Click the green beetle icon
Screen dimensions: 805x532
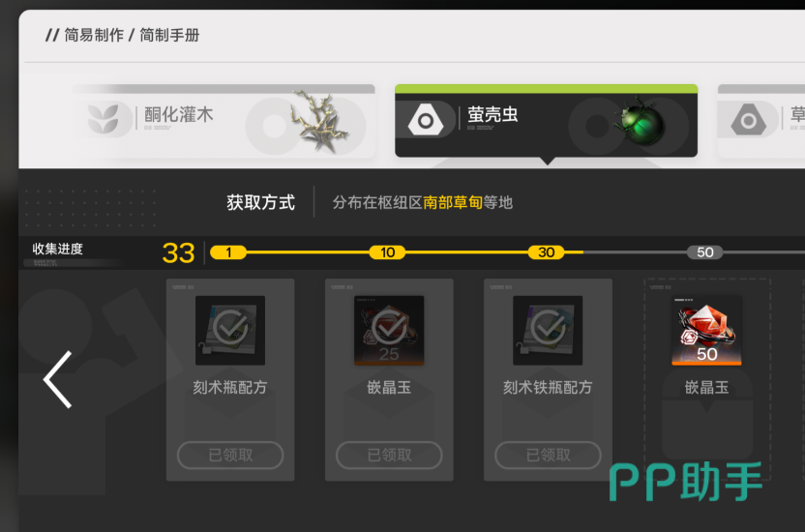tap(641, 122)
